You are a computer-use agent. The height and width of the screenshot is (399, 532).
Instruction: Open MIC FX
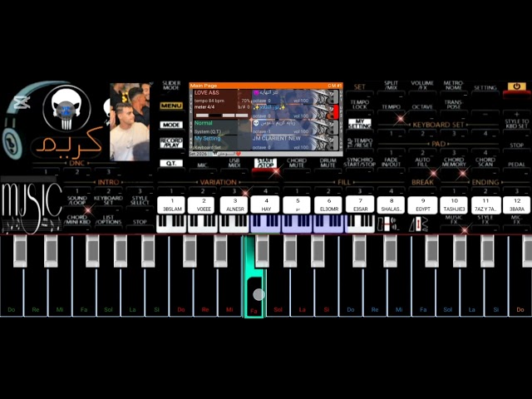click(x=516, y=219)
